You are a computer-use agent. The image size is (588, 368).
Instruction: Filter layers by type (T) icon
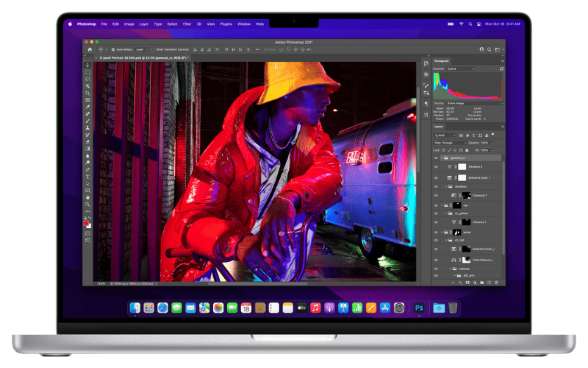point(473,135)
